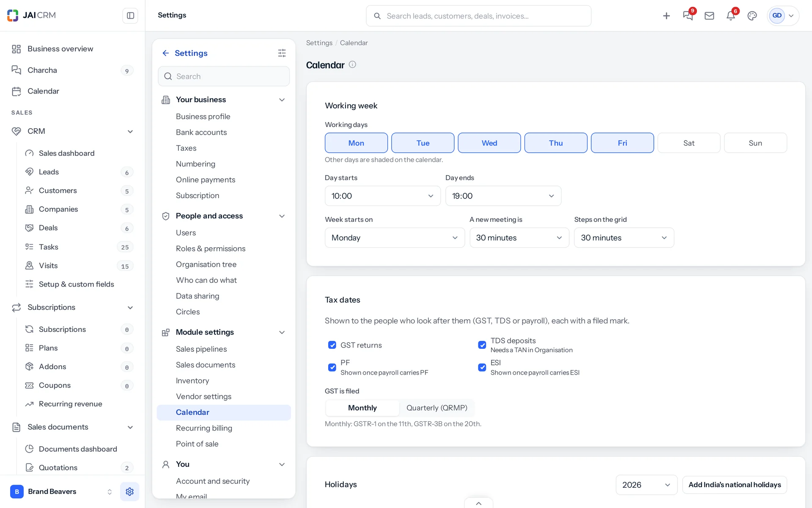Viewport: 812px width, 508px height.
Task: Open Coupons in the sidebar
Action: point(79,385)
